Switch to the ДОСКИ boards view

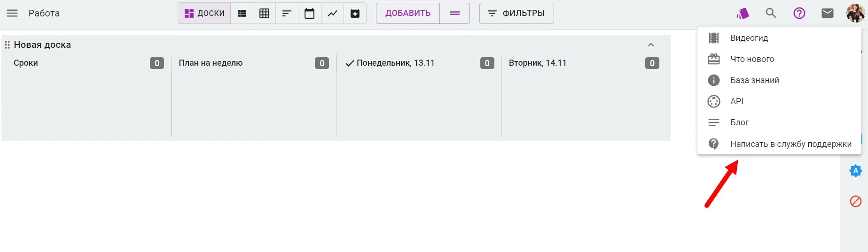204,13
